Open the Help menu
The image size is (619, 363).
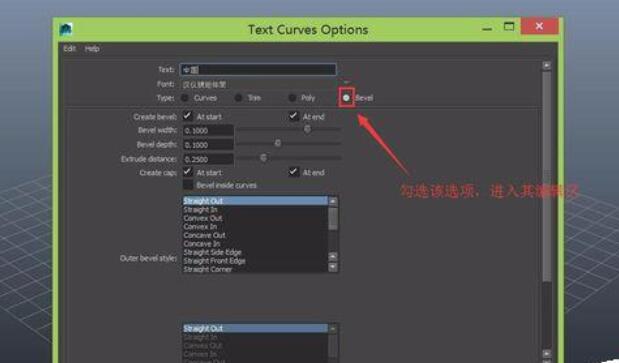[92, 49]
